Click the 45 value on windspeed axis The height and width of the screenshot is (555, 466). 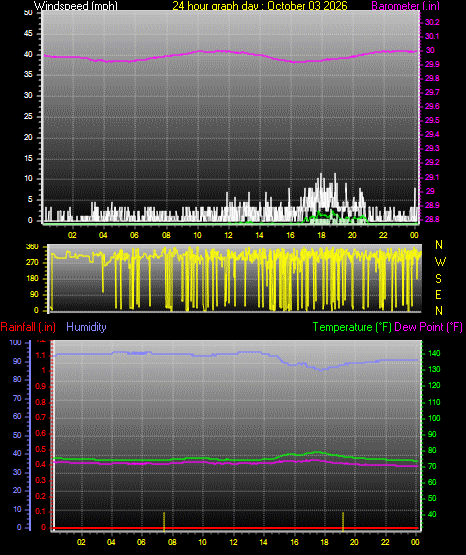coord(28,34)
